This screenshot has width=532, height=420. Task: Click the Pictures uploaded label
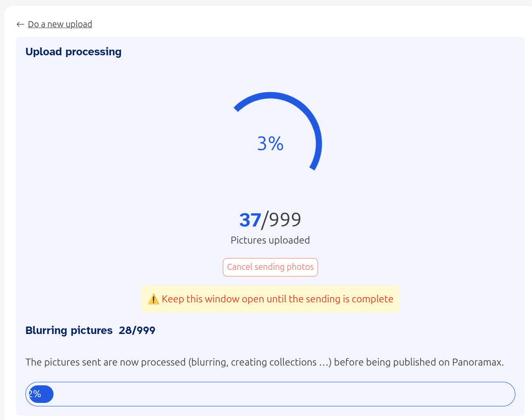pyautogui.click(x=270, y=240)
